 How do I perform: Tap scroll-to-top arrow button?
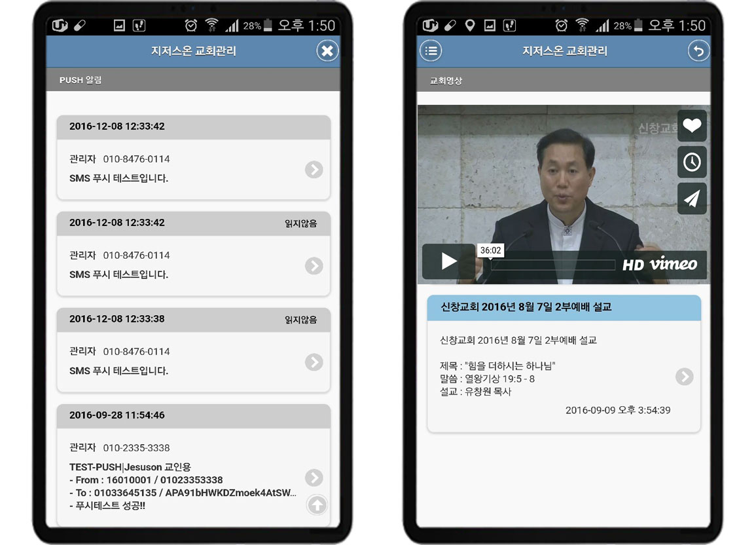pyautogui.click(x=317, y=505)
